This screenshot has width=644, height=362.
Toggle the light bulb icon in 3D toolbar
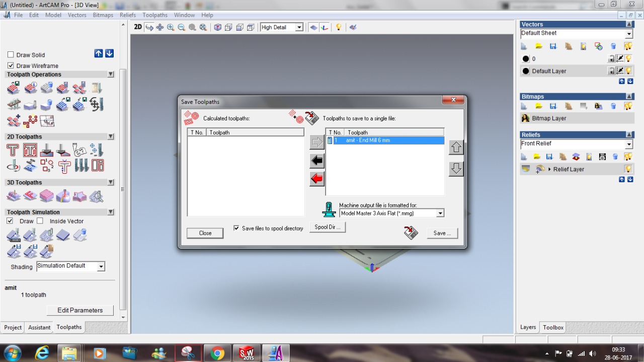[339, 27]
